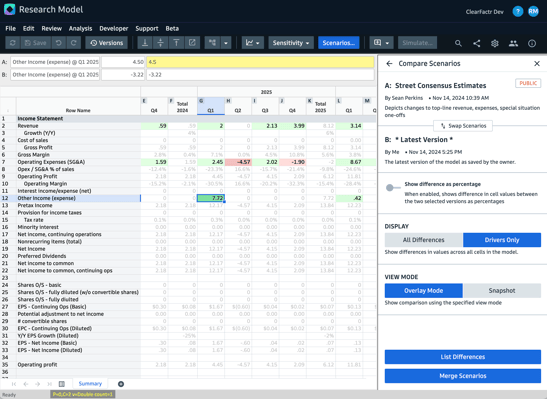Click the share icon
The height and width of the screenshot is (399, 547).
[x=477, y=43]
